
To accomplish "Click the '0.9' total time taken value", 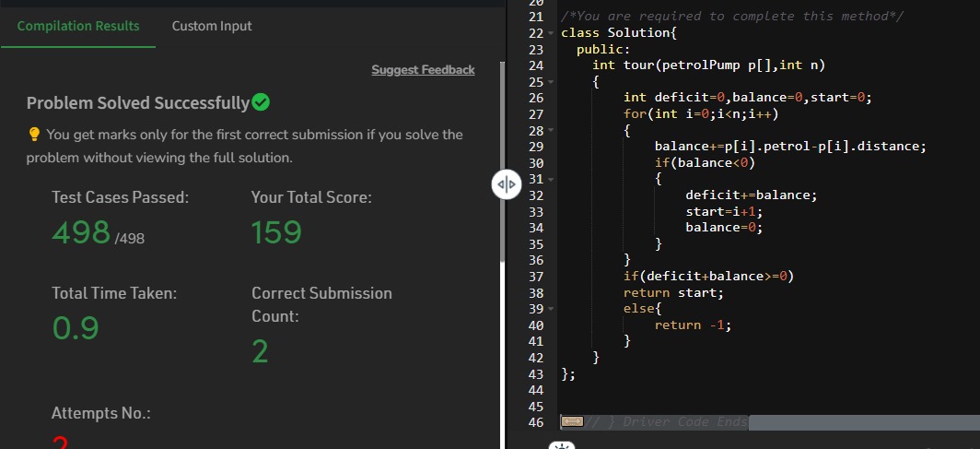I will [75, 327].
